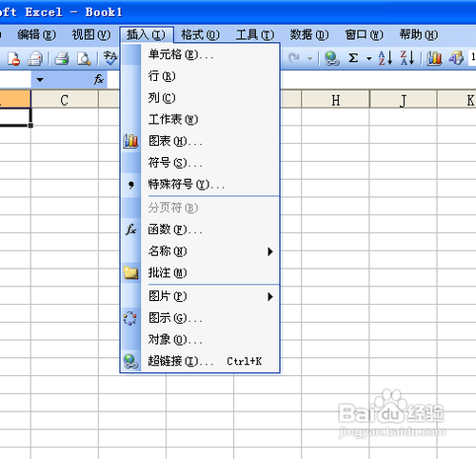The image size is (476, 459).
Task: Open the 格式(O) menu
Action: click(x=200, y=34)
